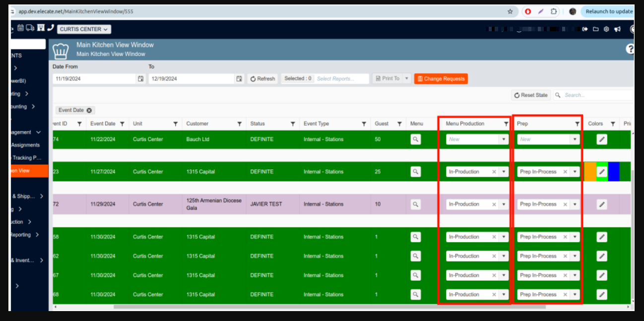Sort by the Status column header
This screenshot has width=644, height=321.
pos(258,124)
